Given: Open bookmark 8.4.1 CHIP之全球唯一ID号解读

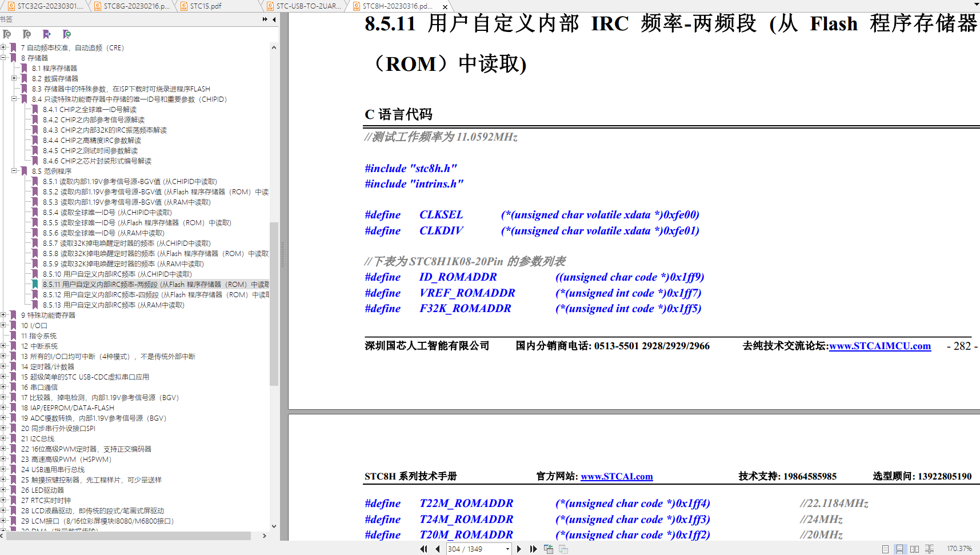Looking at the screenshot, I should tap(90, 109).
